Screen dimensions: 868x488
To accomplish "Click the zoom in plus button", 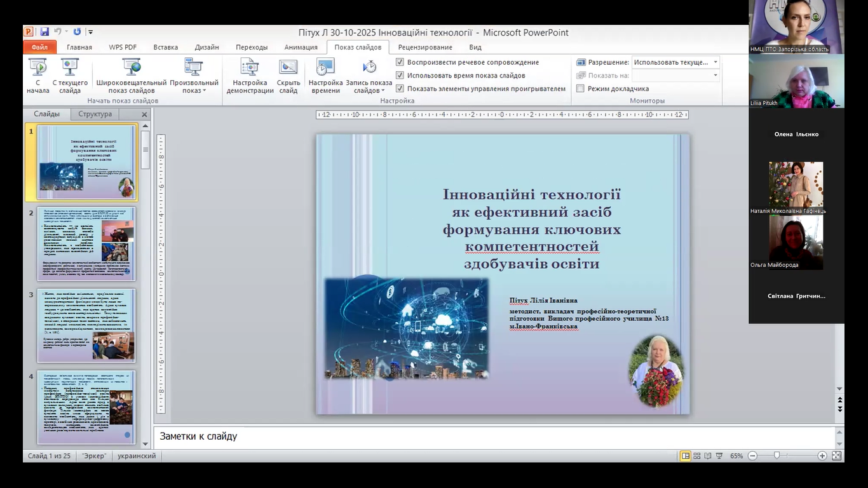I will [x=822, y=456].
